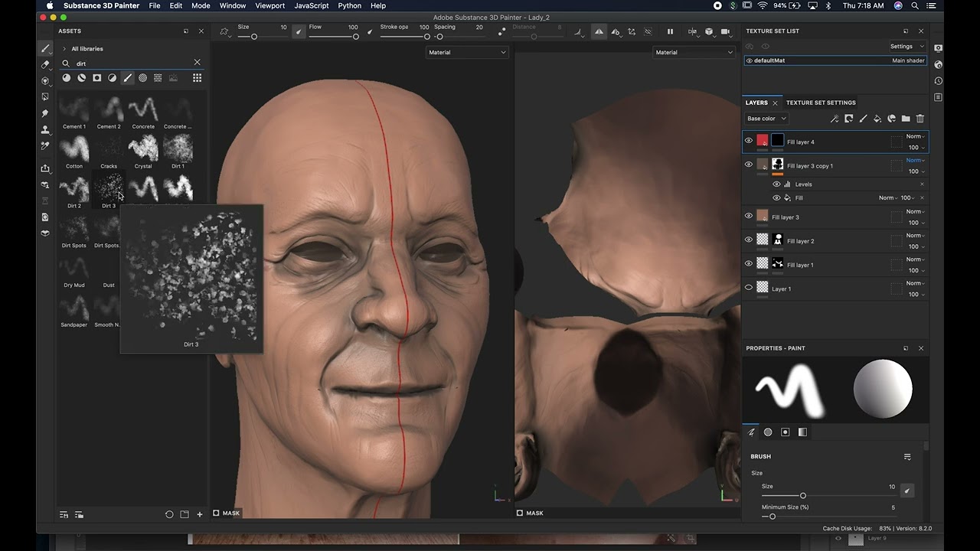Select the Layers tab

pos(756,103)
